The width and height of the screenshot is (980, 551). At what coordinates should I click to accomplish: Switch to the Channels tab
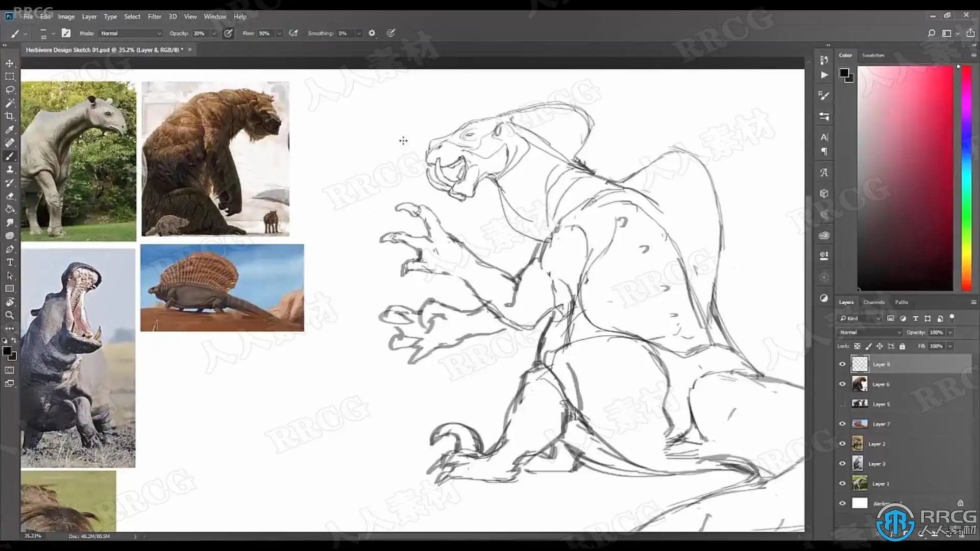point(873,302)
